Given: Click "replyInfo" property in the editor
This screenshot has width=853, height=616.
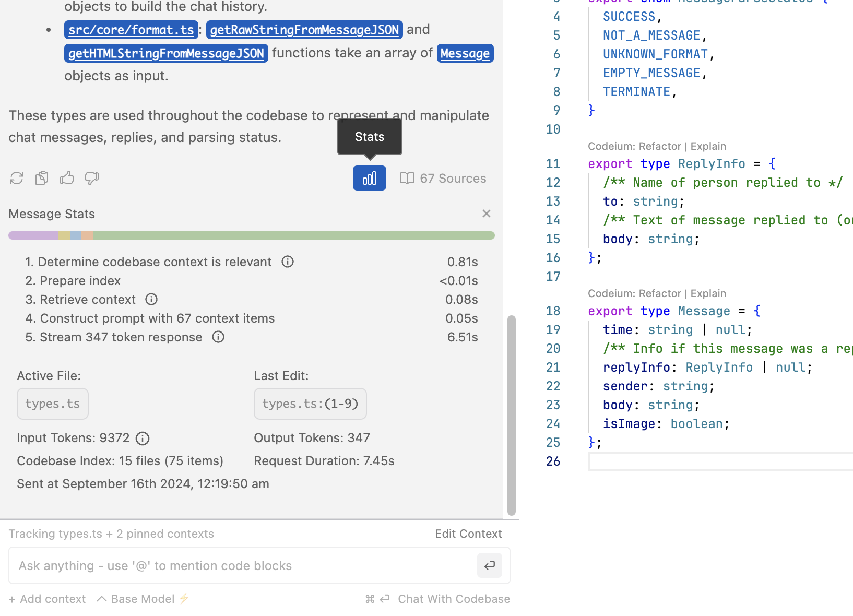Looking at the screenshot, I should tap(636, 367).
